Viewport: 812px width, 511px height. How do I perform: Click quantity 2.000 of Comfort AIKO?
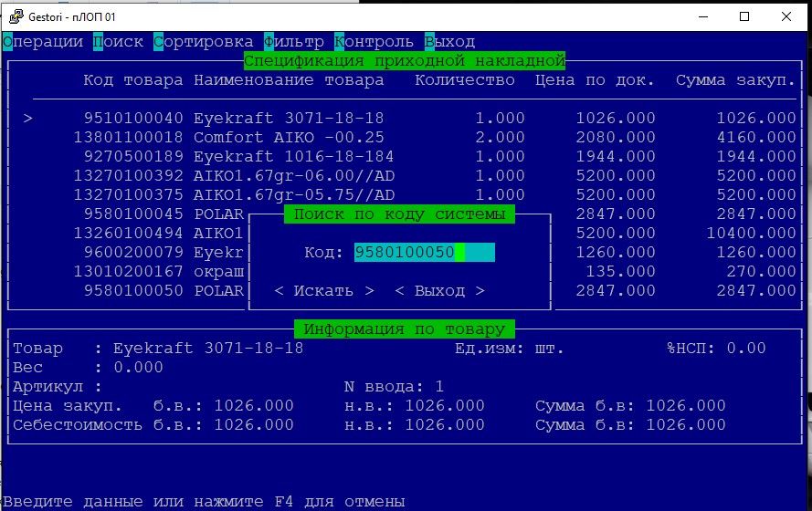[x=501, y=137]
